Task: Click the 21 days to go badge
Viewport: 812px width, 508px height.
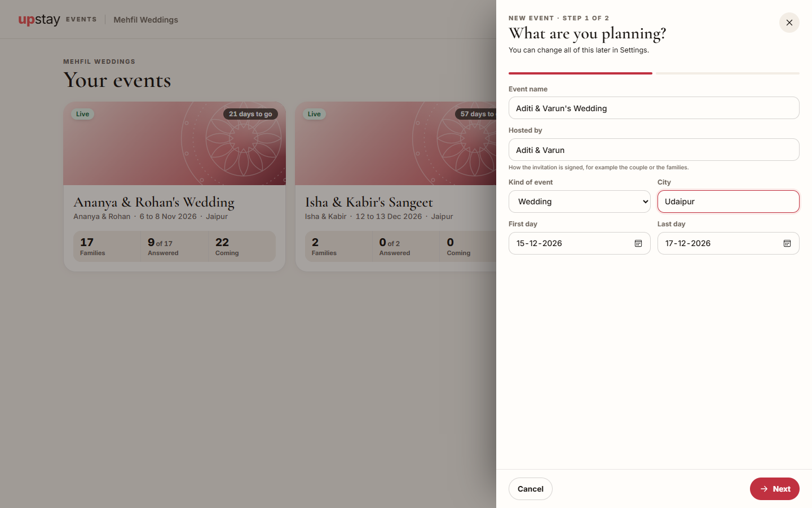Action: [x=250, y=114]
